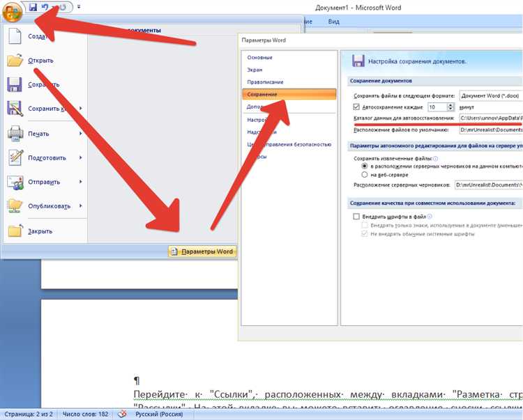The height and width of the screenshot is (420, 523).
Task: Expand the Опубликовать submenu arrow
Action: [81, 206]
